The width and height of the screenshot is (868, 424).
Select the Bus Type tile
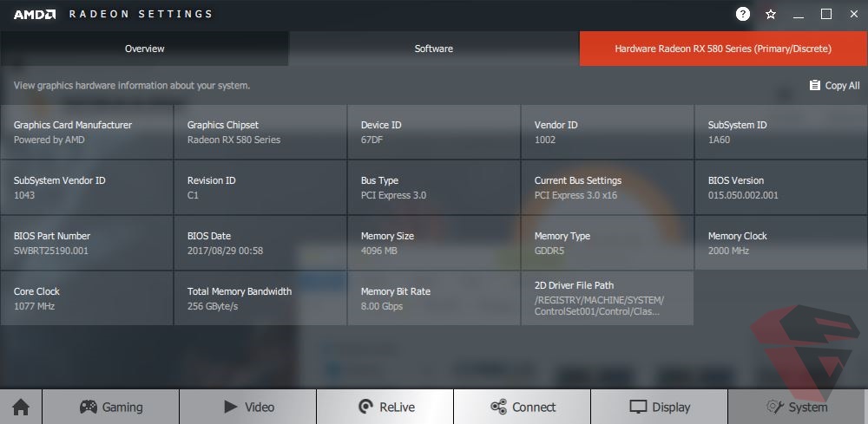[x=434, y=187]
